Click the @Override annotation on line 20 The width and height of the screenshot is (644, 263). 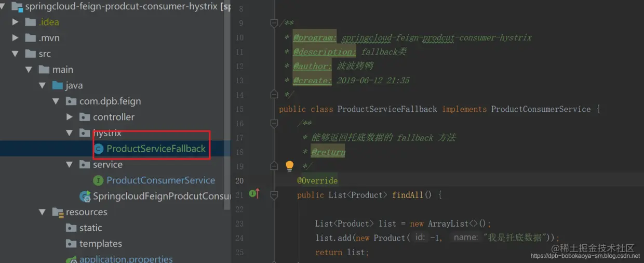click(x=317, y=181)
